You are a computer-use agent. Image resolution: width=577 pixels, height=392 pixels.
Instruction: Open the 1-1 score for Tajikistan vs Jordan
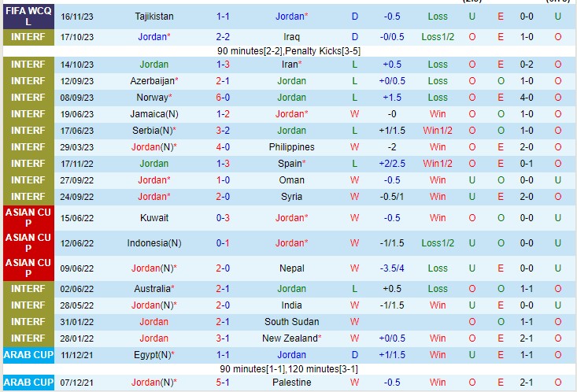(223, 17)
